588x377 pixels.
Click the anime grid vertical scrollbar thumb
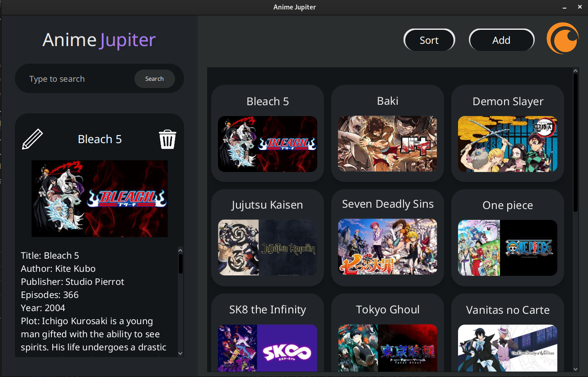coord(575,143)
